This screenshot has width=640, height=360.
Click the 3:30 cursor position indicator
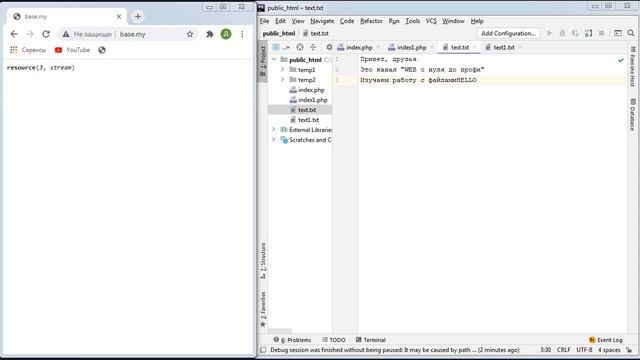(545, 350)
